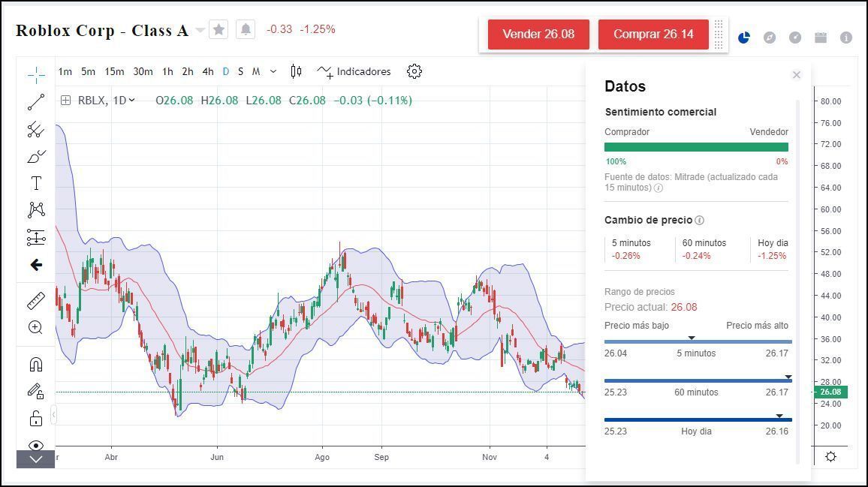The image size is (868, 487).
Task: Select the 4h timeframe
Action: (x=208, y=71)
